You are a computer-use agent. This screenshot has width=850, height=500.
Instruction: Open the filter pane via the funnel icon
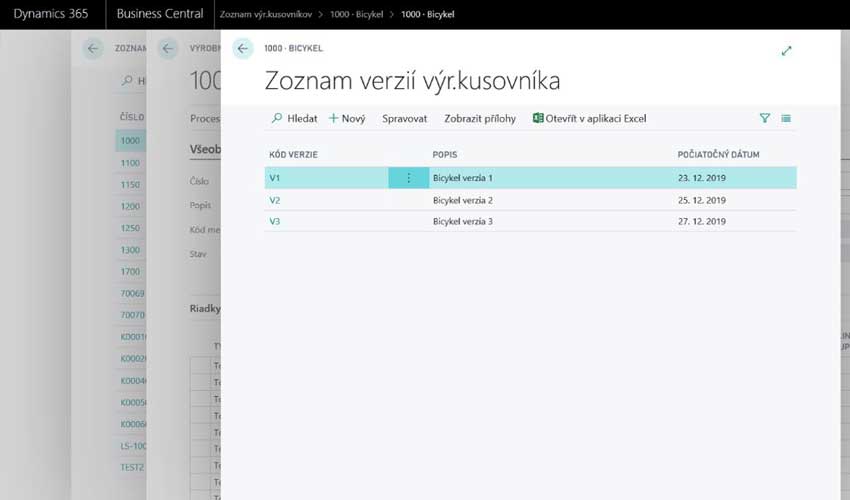pyautogui.click(x=764, y=118)
